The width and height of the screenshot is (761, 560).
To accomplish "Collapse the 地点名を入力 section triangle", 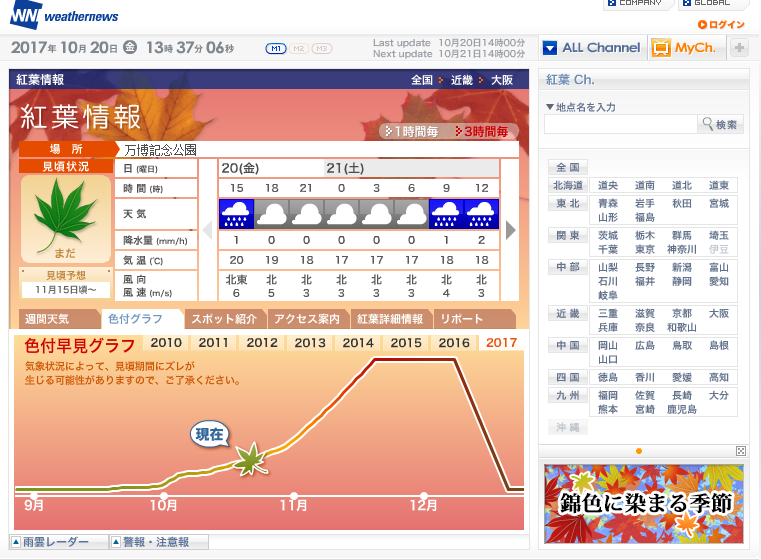I will (x=550, y=107).
